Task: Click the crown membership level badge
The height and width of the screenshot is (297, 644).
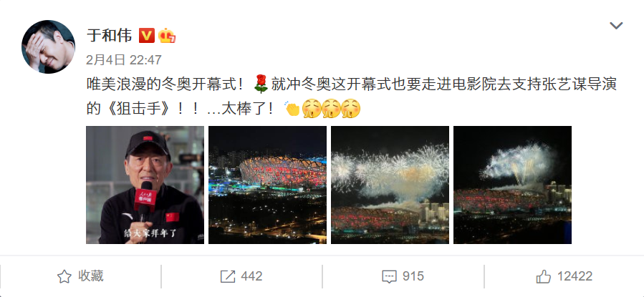Action: 167,36
